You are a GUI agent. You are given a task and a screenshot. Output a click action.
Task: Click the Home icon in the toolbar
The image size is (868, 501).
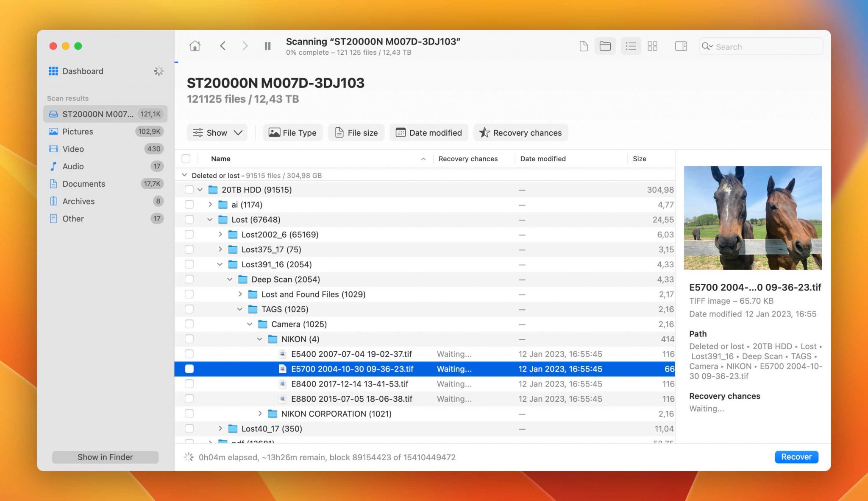(x=195, y=46)
